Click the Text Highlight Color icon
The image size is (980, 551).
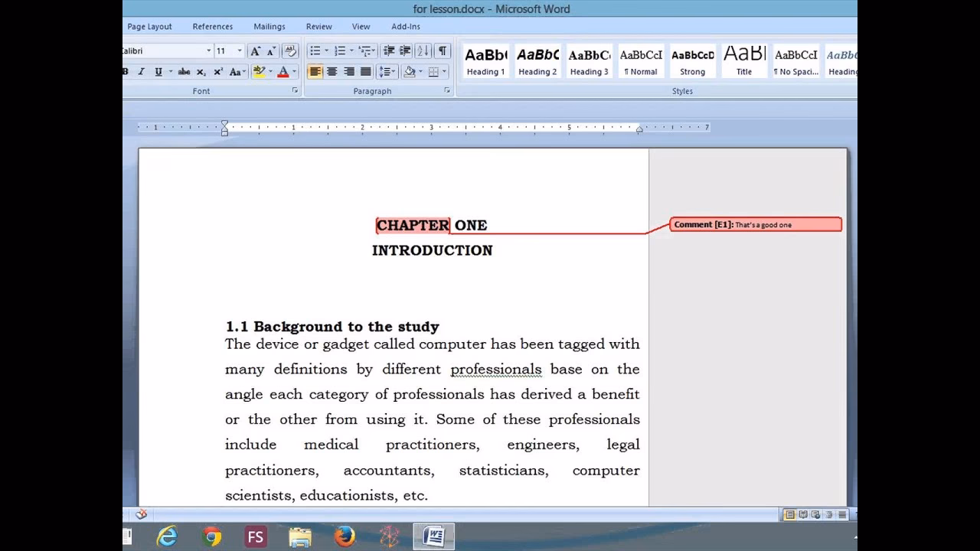259,70
